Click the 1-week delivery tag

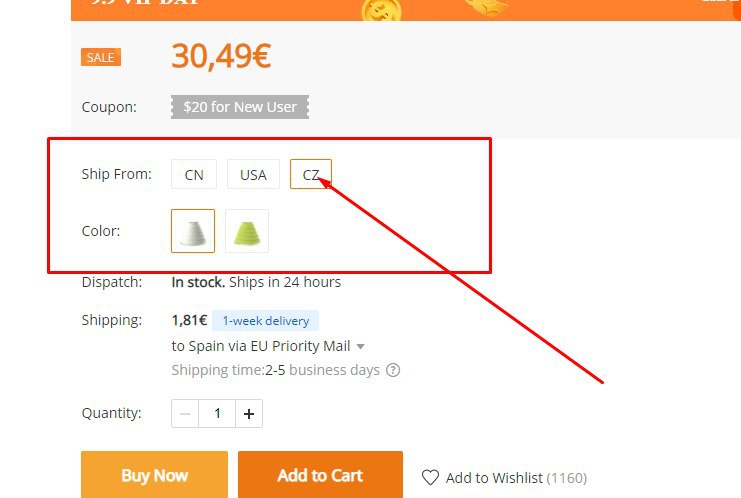[266, 321]
